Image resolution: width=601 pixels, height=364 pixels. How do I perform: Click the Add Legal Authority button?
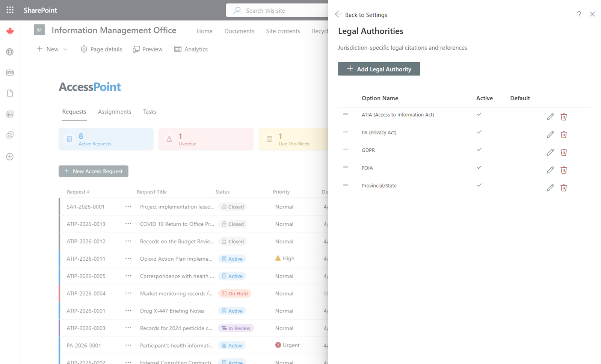[379, 69]
